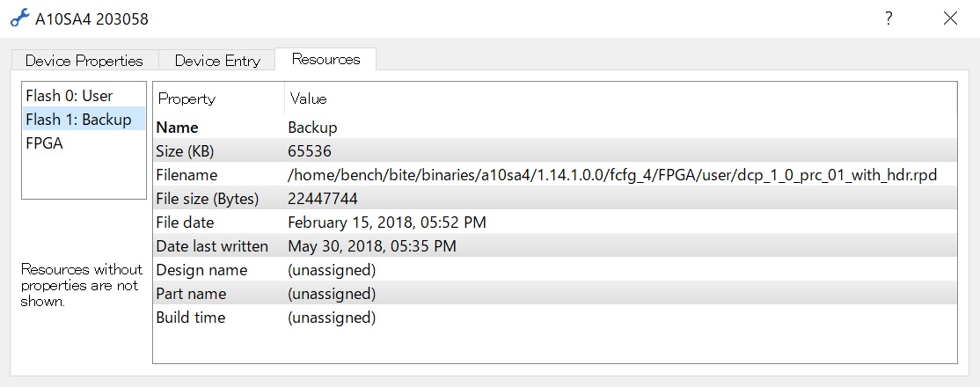
Task: Click the Build time row
Action: point(555,317)
